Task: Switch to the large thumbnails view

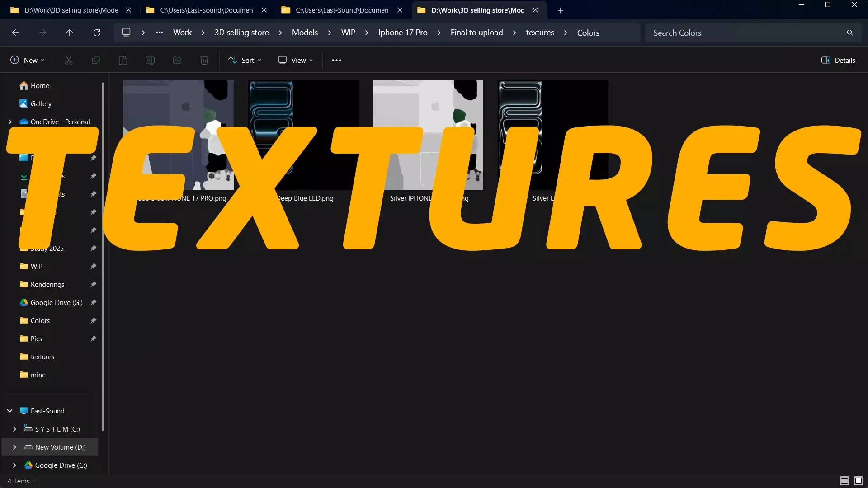Action: [x=859, y=481]
